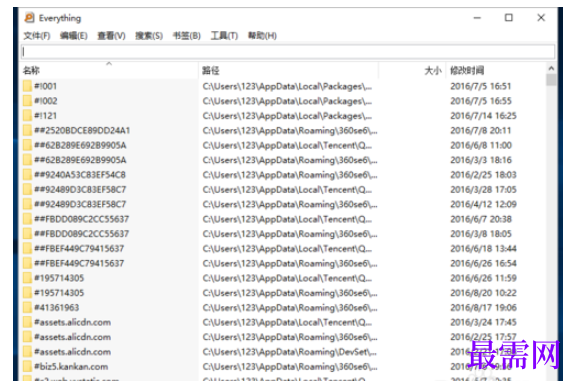Open the 工具(T) menu
Viewport: 579px width, 386px height.
coord(224,36)
